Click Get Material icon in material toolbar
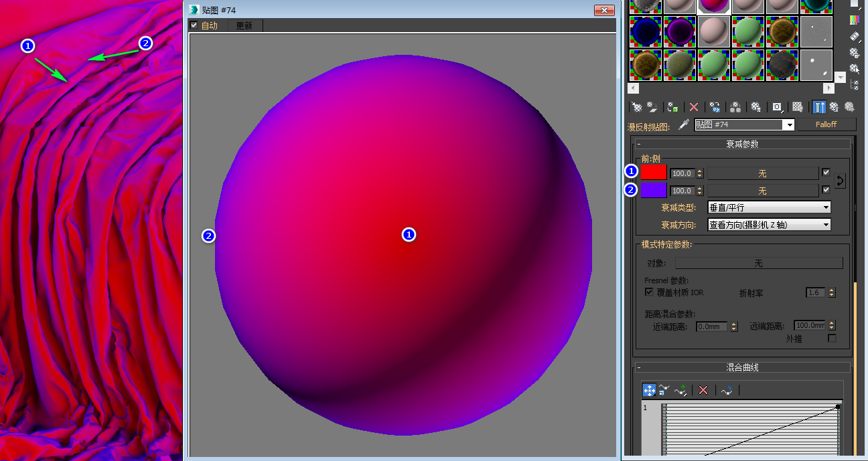The width and height of the screenshot is (868, 461). click(636, 107)
